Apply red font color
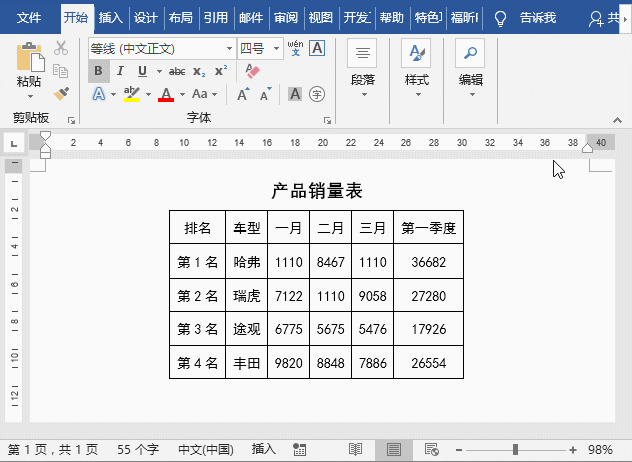Viewport: 632px width, 462px height. click(x=166, y=94)
